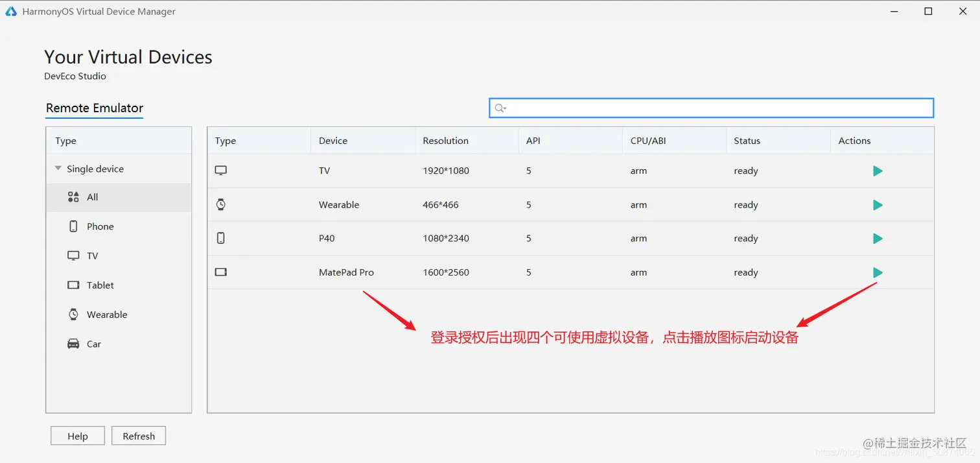The height and width of the screenshot is (463, 980).
Task: Click arm CPU cell in Wearable row
Action: [x=638, y=205]
